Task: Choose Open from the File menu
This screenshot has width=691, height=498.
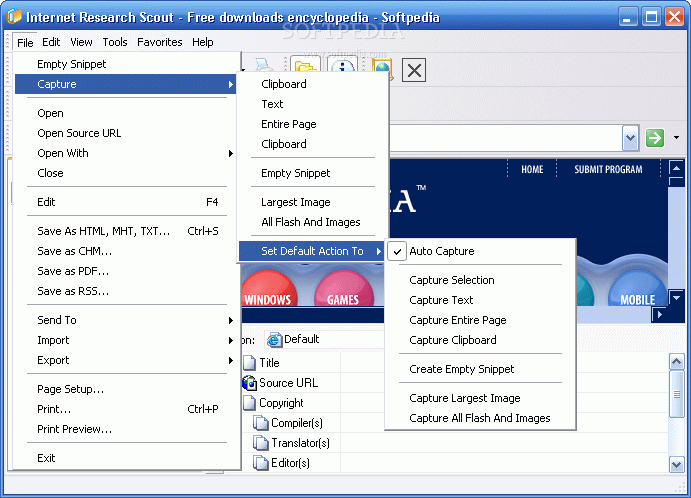Action: 126,113
